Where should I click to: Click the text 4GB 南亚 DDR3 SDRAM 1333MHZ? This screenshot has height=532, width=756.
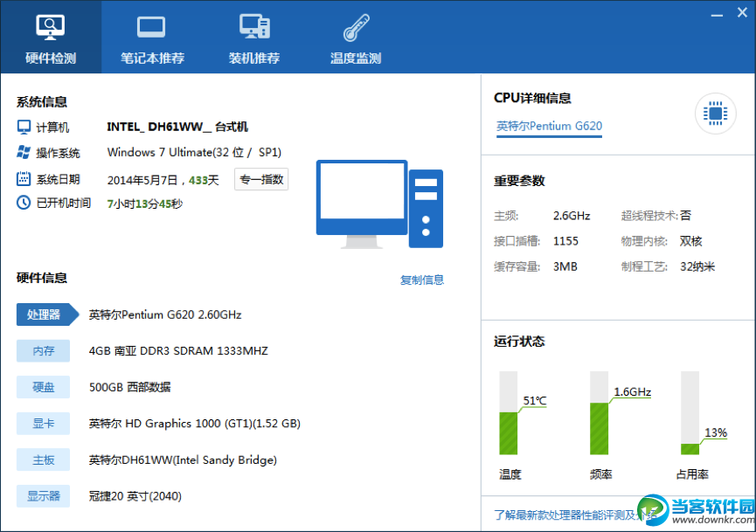coord(178,351)
